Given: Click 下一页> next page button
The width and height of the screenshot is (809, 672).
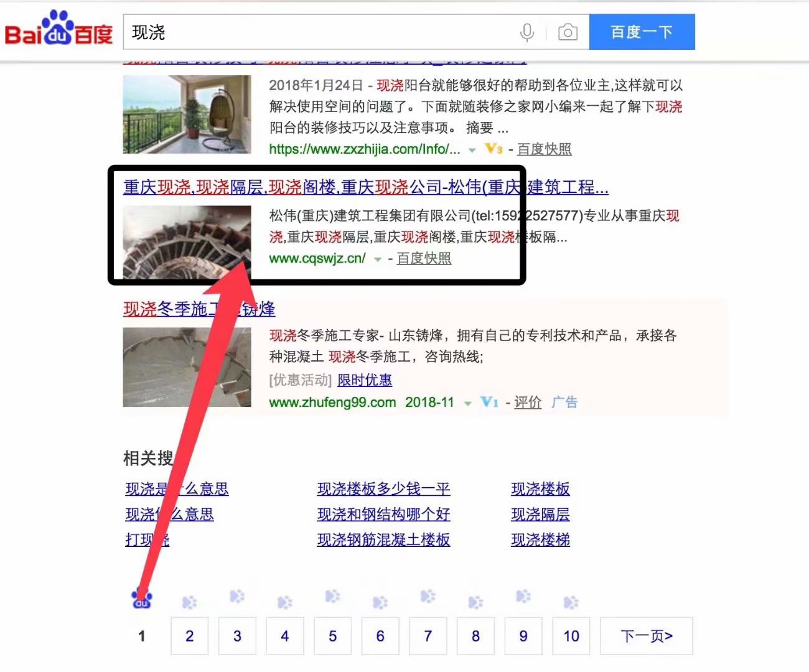Looking at the screenshot, I should click(647, 636).
